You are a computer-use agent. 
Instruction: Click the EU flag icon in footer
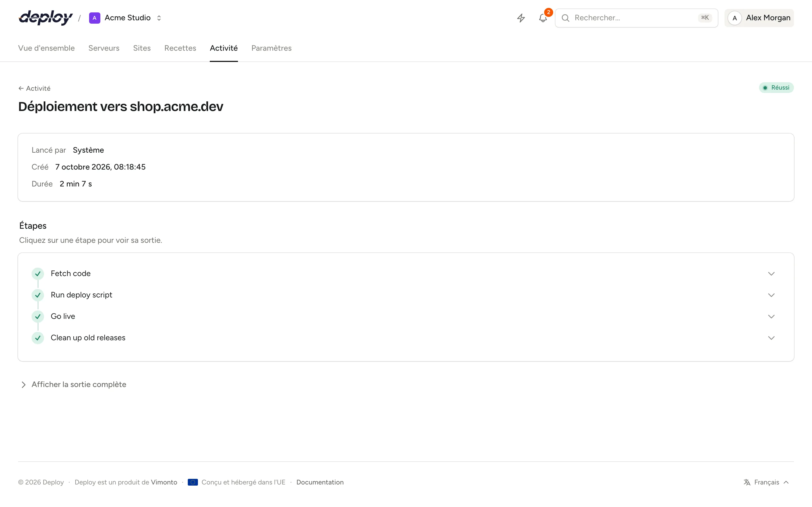click(193, 482)
